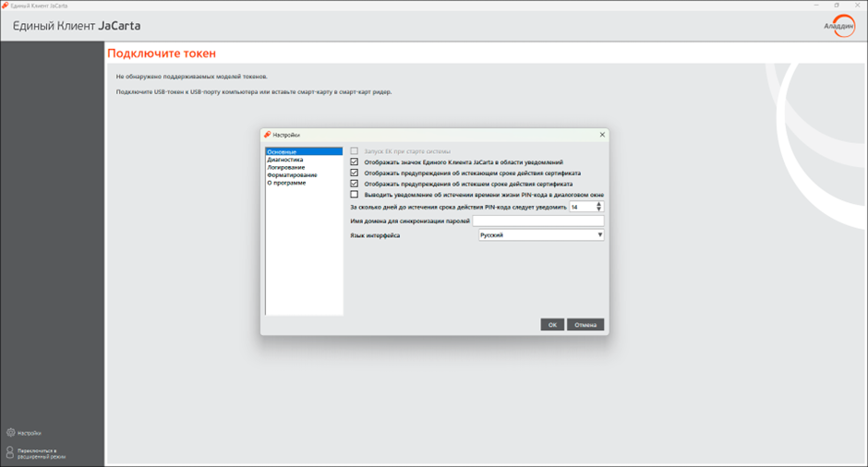Decrease PIN expiry days with down arrow

(599, 210)
